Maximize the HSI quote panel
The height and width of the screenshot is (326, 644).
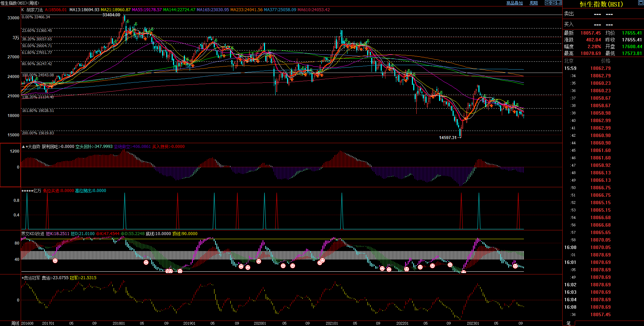tap(641, 3)
